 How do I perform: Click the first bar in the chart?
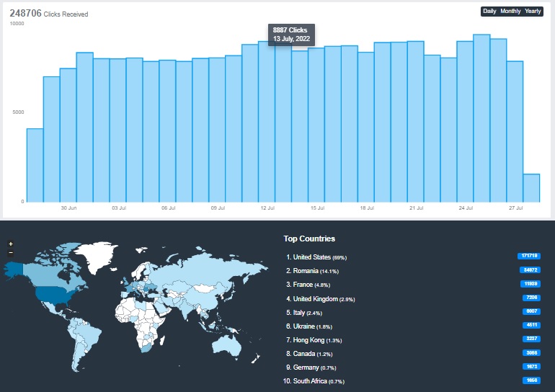click(35, 166)
